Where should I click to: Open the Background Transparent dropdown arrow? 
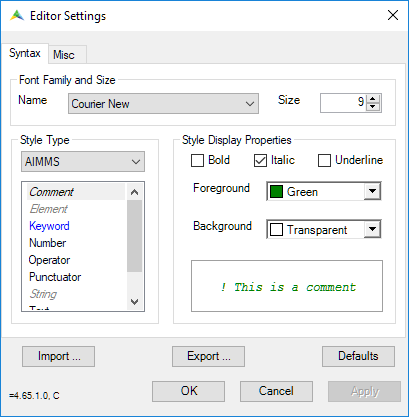point(372,229)
